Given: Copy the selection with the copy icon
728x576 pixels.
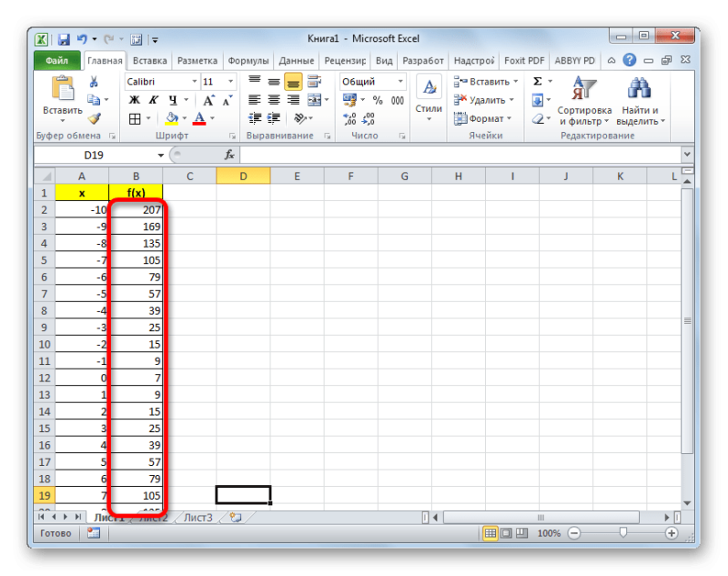Looking at the screenshot, I should pos(94,99).
